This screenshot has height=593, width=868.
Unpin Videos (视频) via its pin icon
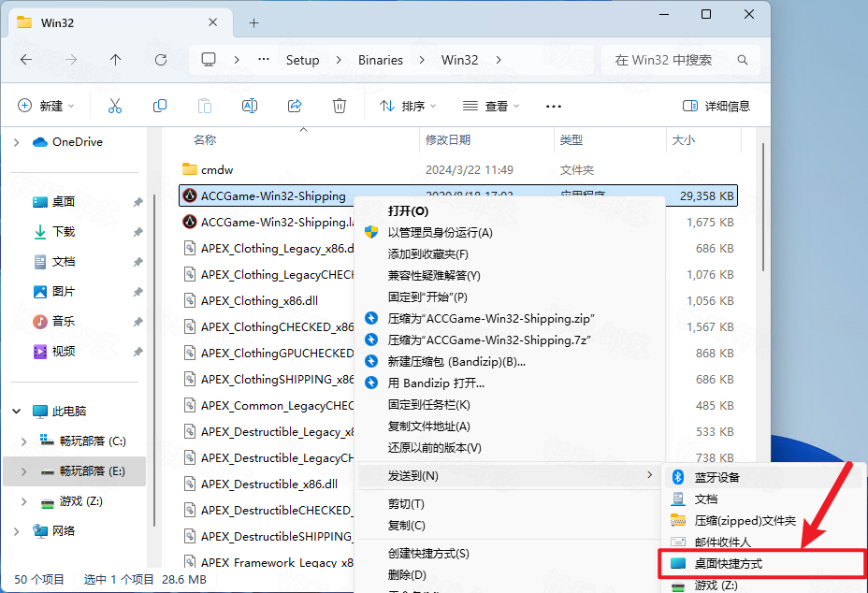coord(137,352)
